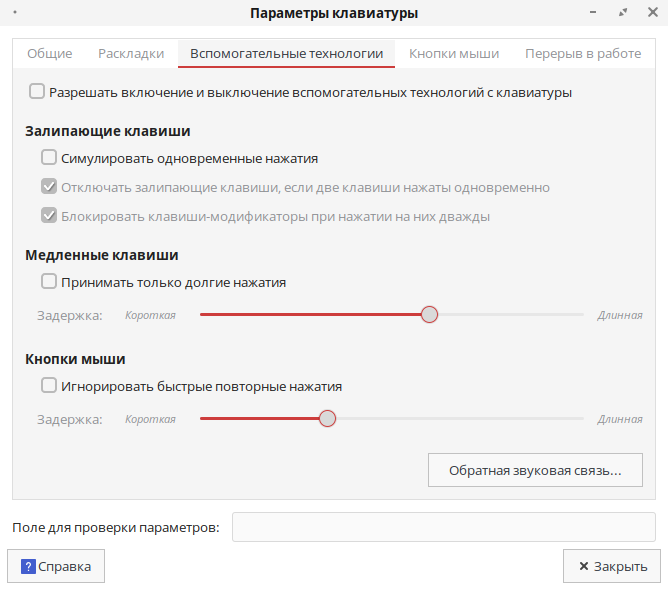Click the blue question mark Справка icon
Image resolution: width=668 pixels, height=590 pixels.
pyautogui.click(x=28, y=567)
